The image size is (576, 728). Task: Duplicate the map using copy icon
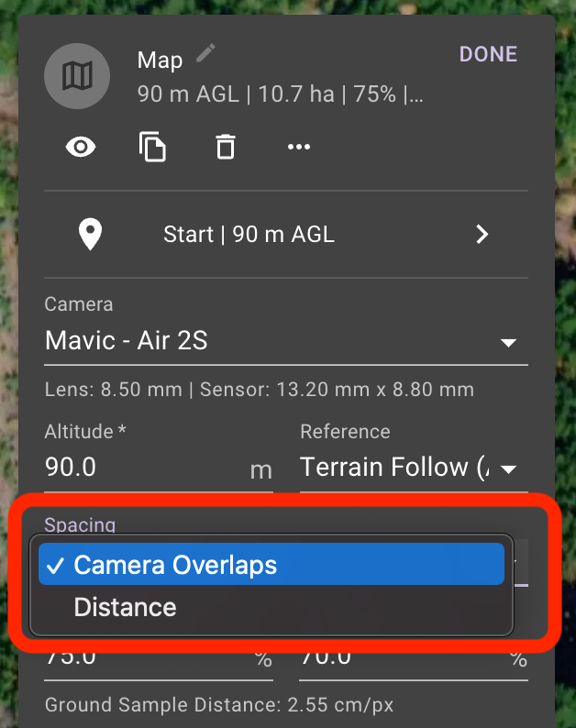(x=152, y=147)
